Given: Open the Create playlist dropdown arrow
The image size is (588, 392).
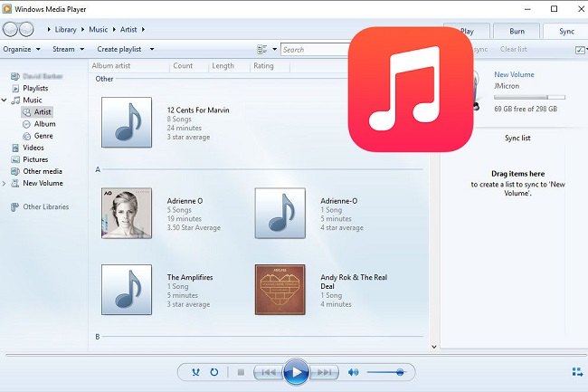Looking at the screenshot, I should pos(152,49).
